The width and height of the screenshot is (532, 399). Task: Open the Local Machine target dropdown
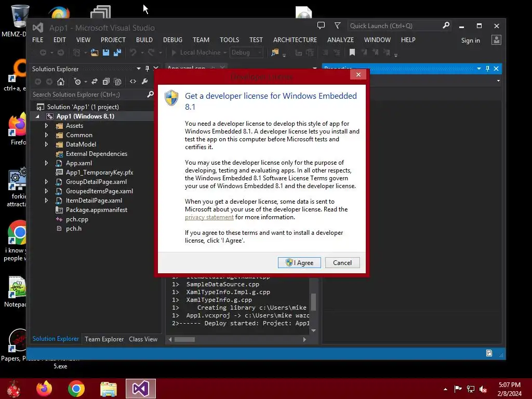225,52
